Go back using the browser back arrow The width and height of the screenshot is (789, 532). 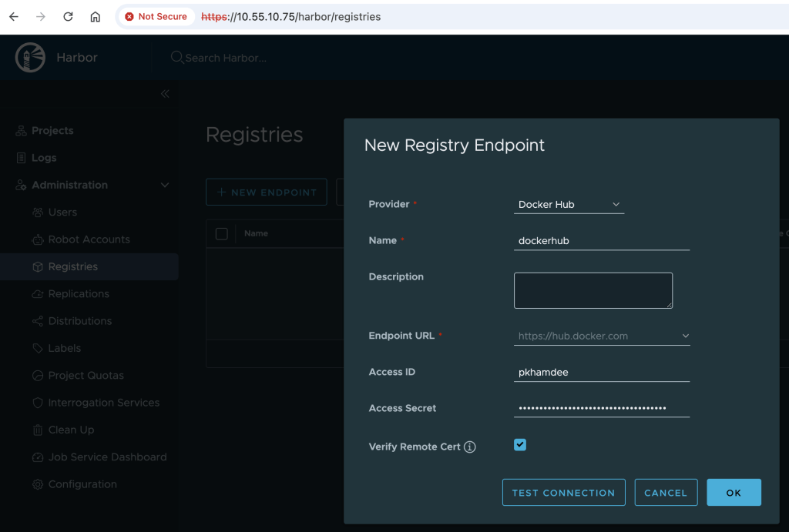pos(14,16)
